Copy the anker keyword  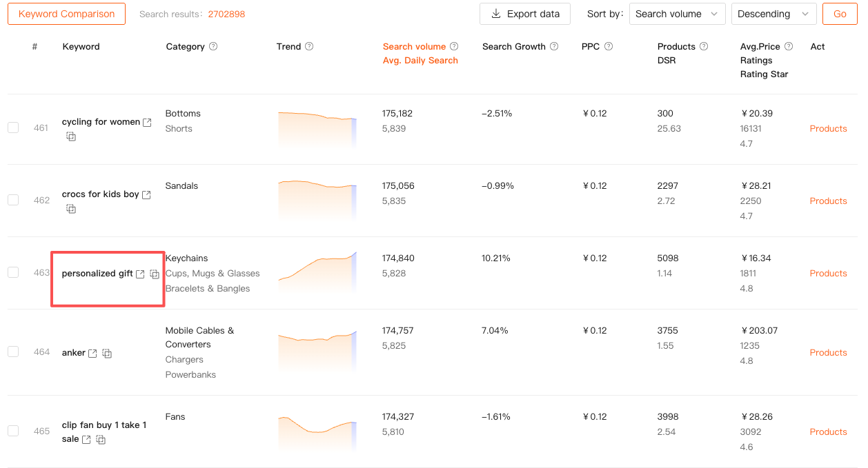pos(107,354)
